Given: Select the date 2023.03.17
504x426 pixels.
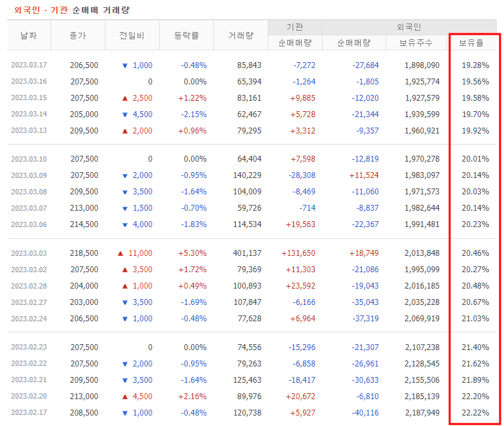Looking at the screenshot, I should (x=29, y=65).
